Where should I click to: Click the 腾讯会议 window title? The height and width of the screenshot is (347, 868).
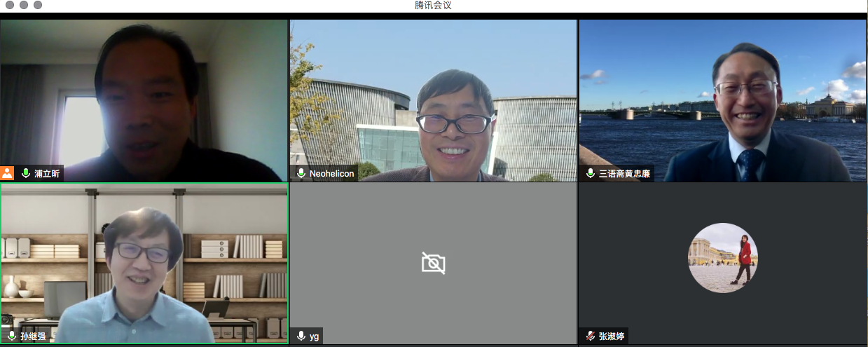[434, 6]
